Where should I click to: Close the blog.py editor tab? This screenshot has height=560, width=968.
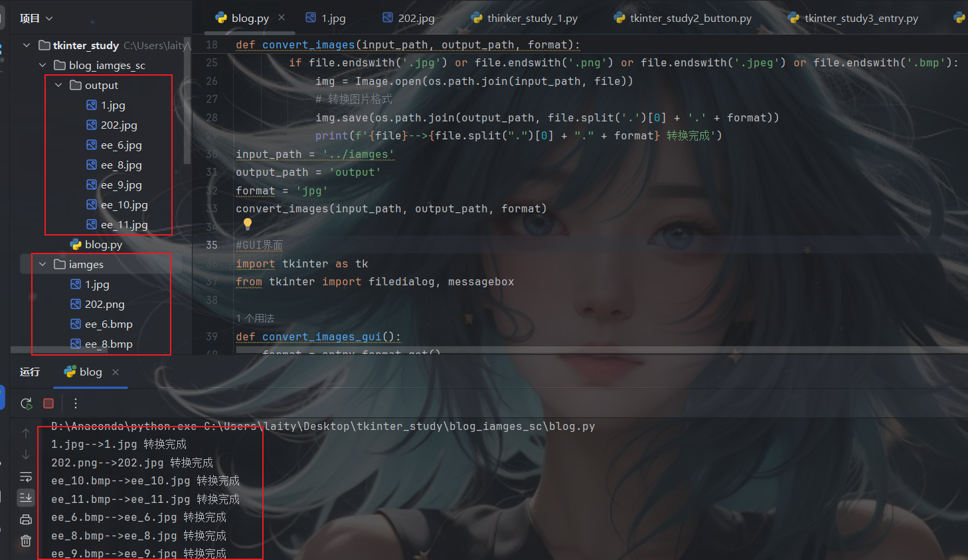tap(282, 18)
